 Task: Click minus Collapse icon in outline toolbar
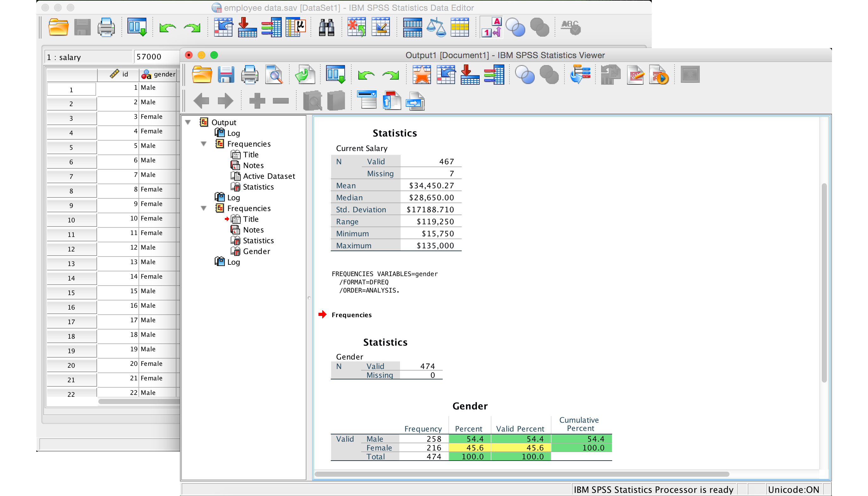(281, 100)
